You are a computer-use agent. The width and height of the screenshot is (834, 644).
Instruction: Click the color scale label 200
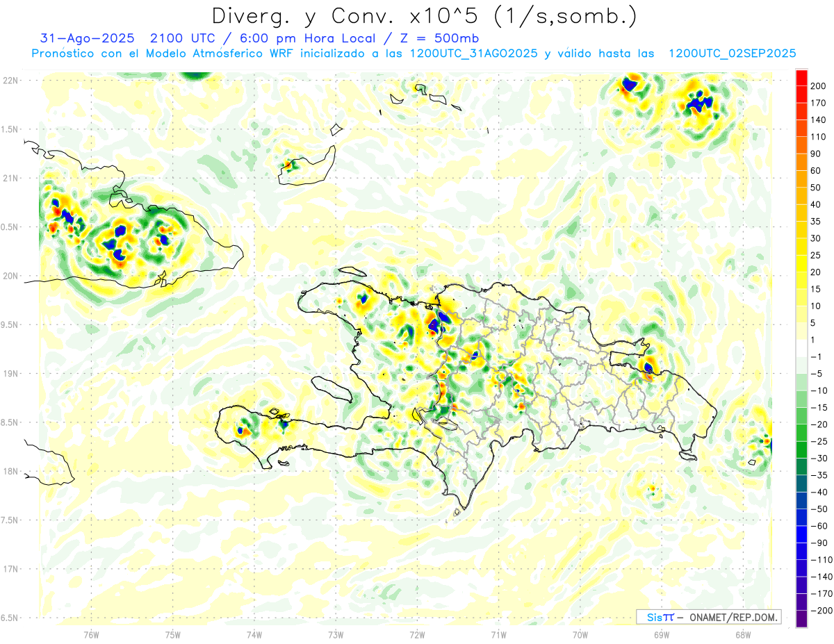tap(818, 85)
